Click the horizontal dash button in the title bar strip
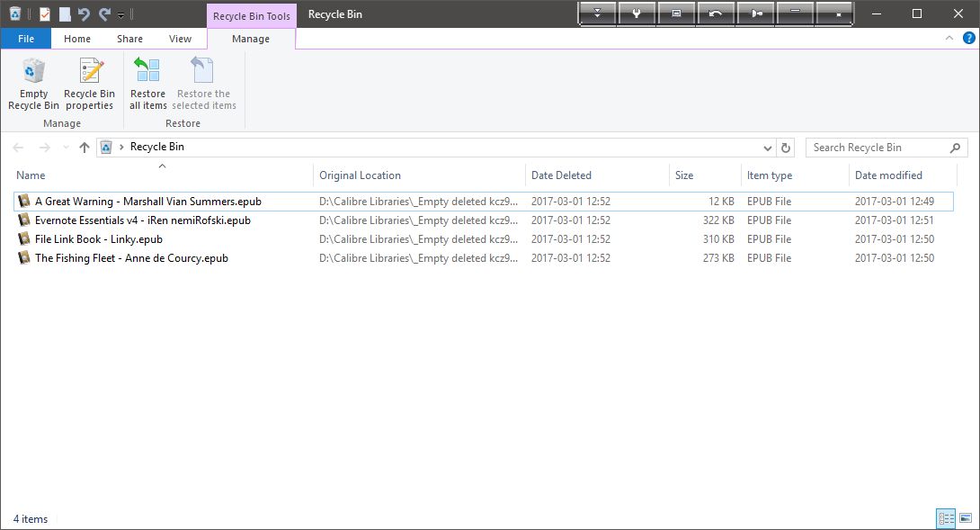This screenshot has height=530, width=980. click(x=795, y=13)
